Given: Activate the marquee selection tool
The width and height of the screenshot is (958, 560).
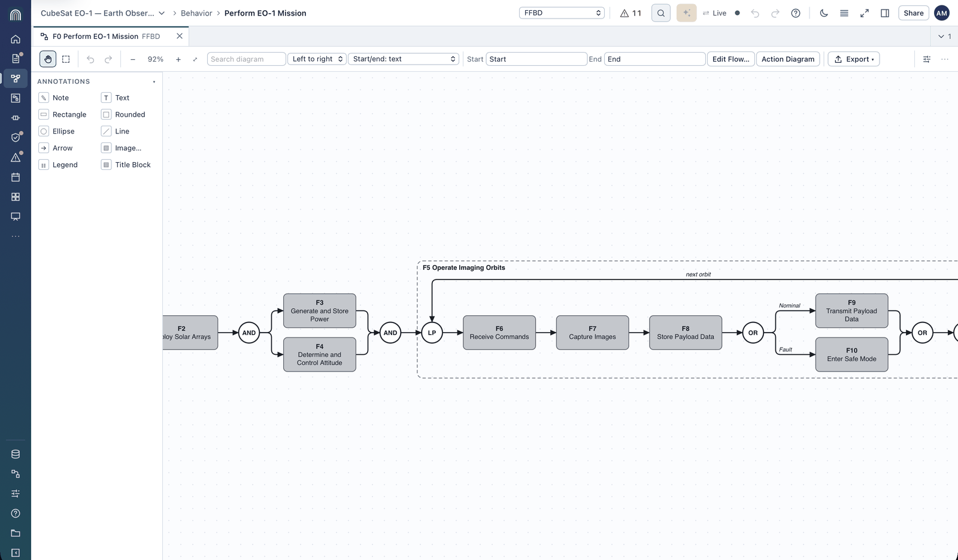Looking at the screenshot, I should 66,59.
